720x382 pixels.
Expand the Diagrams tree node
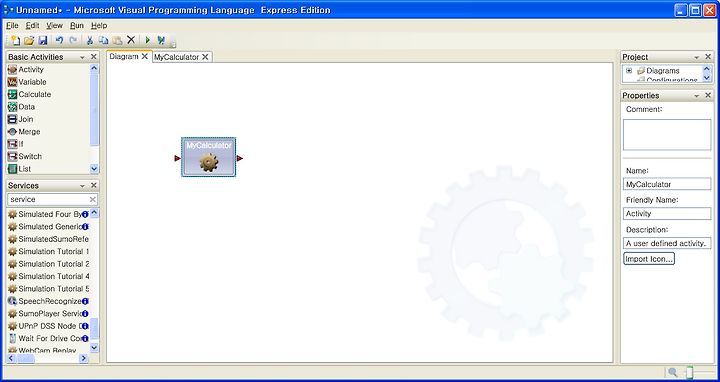click(629, 71)
